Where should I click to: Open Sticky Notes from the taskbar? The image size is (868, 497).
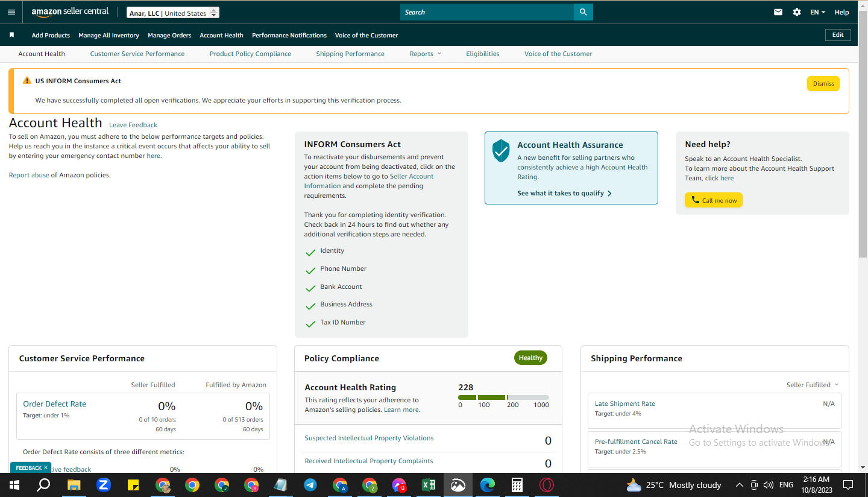click(x=133, y=485)
